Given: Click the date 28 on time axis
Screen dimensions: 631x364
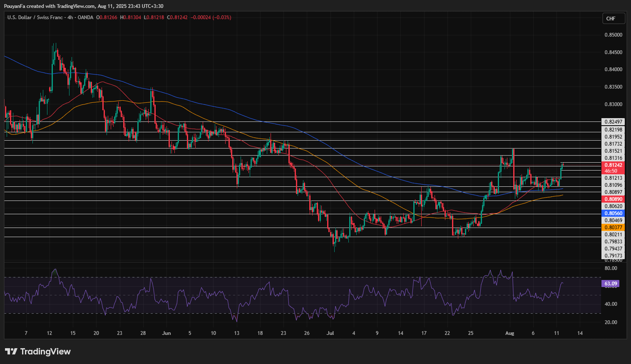Looking at the screenshot, I should pos(143,333).
